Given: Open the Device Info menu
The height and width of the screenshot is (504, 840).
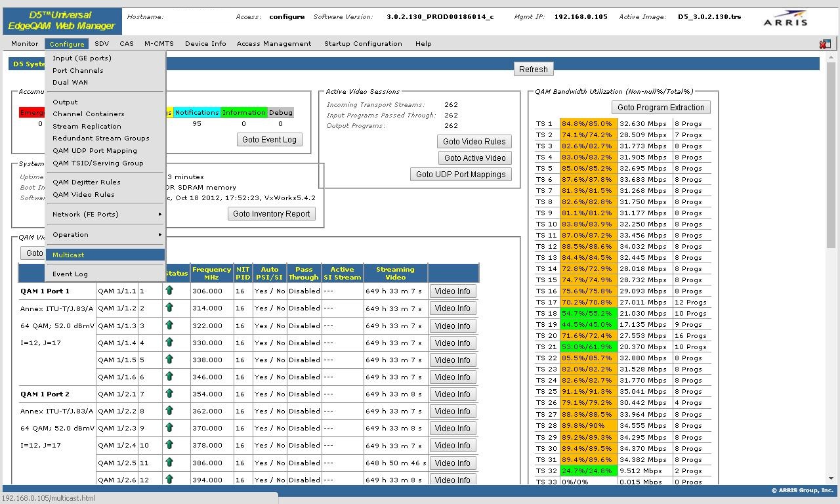Looking at the screenshot, I should (x=205, y=44).
